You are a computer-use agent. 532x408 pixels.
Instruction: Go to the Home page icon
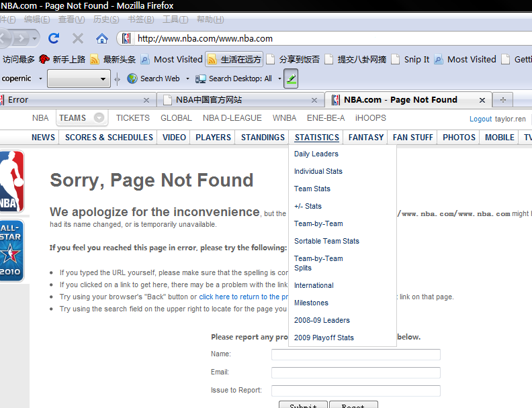(101, 38)
